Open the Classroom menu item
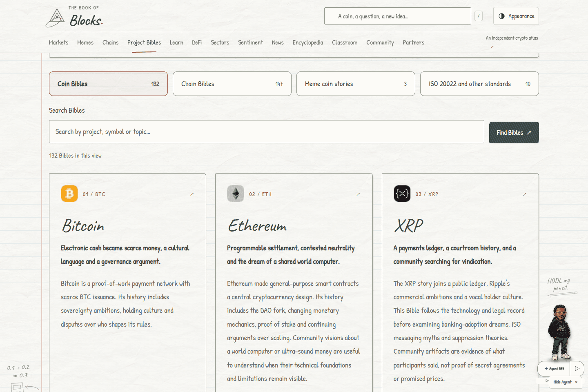The height and width of the screenshot is (392, 588). pyautogui.click(x=345, y=42)
